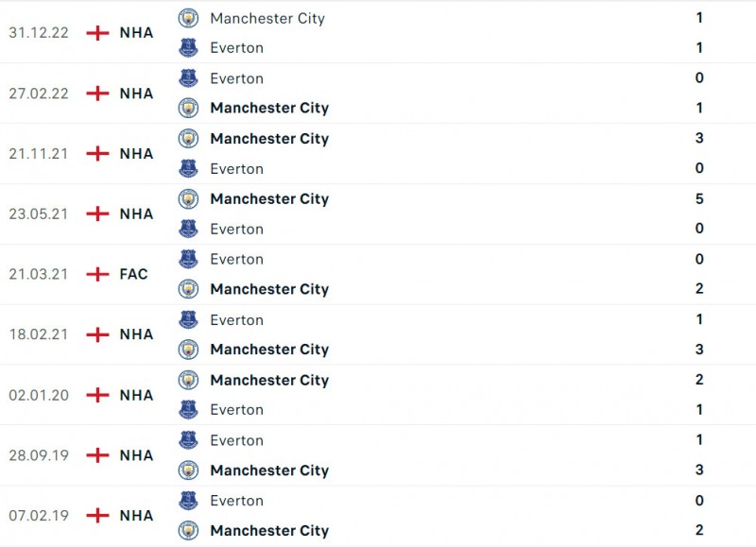756x547 pixels.
Task: Select the FAC competition label
Action: tap(134, 275)
